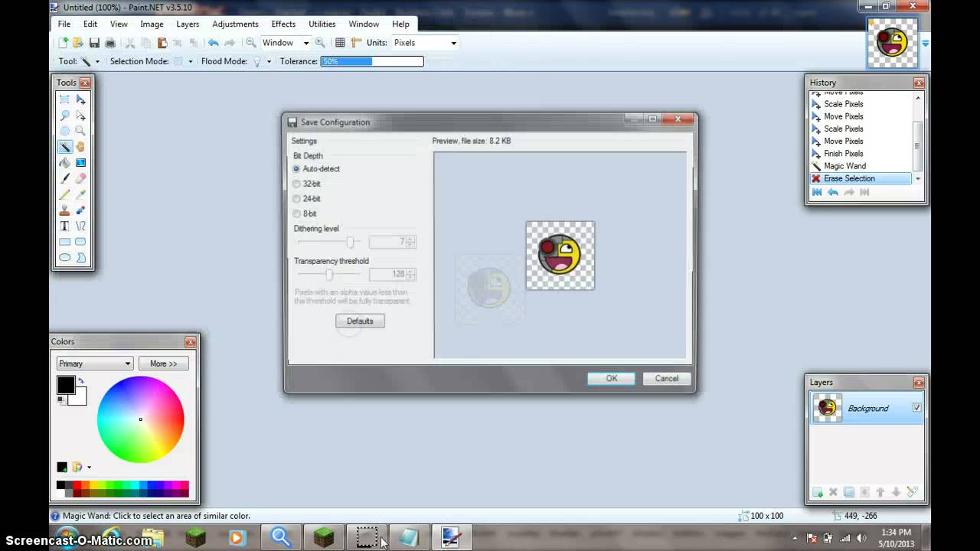The width and height of the screenshot is (980, 551).
Task: Open the Image menu
Action: [152, 24]
